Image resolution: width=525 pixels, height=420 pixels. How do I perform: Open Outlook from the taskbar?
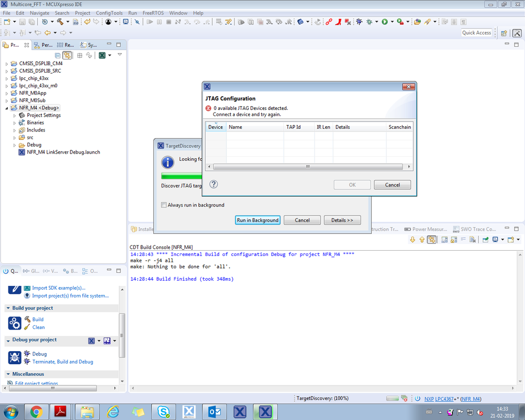[214, 412]
